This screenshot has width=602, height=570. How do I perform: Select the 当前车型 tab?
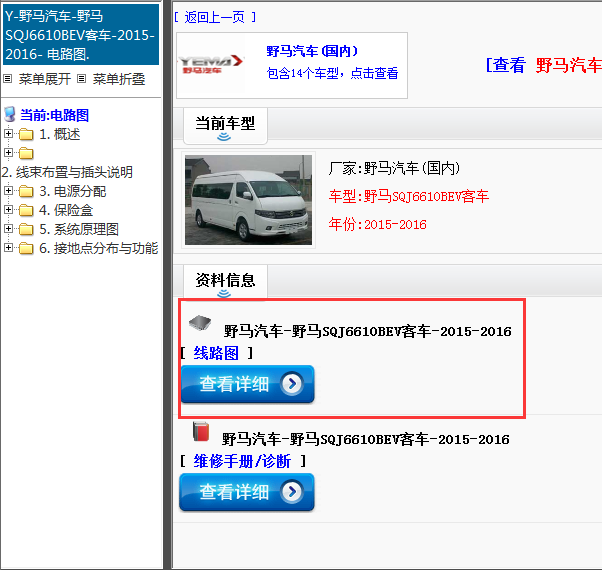point(225,126)
